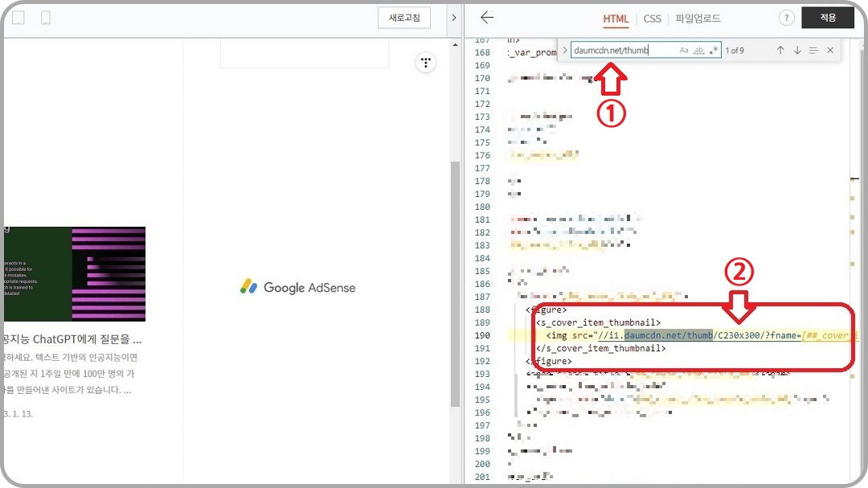This screenshot has width=868, height=488.
Task: Expand the frame icon at the top left
Action: (x=17, y=17)
